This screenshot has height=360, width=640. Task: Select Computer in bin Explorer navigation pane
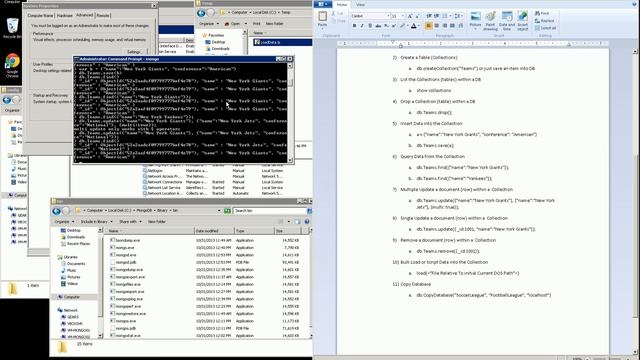[x=72, y=297]
